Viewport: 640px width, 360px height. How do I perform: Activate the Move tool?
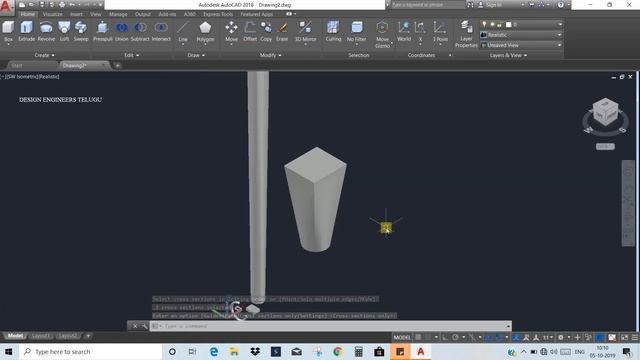(x=231, y=32)
